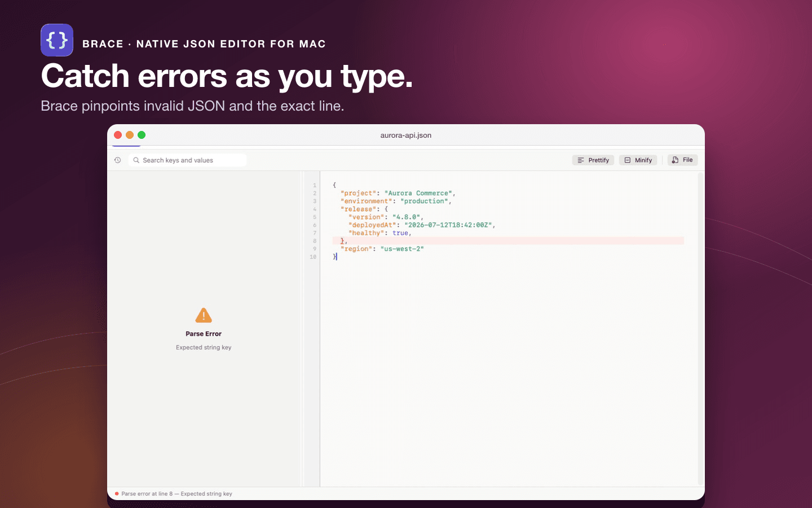Click the "production" value
This screenshot has width=812, height=508.
coord(424,202)
